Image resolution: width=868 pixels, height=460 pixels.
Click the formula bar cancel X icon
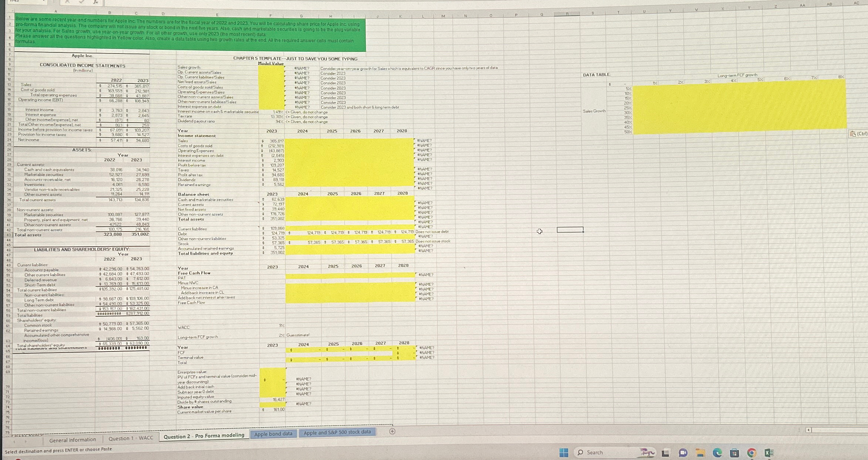(68, 2)
